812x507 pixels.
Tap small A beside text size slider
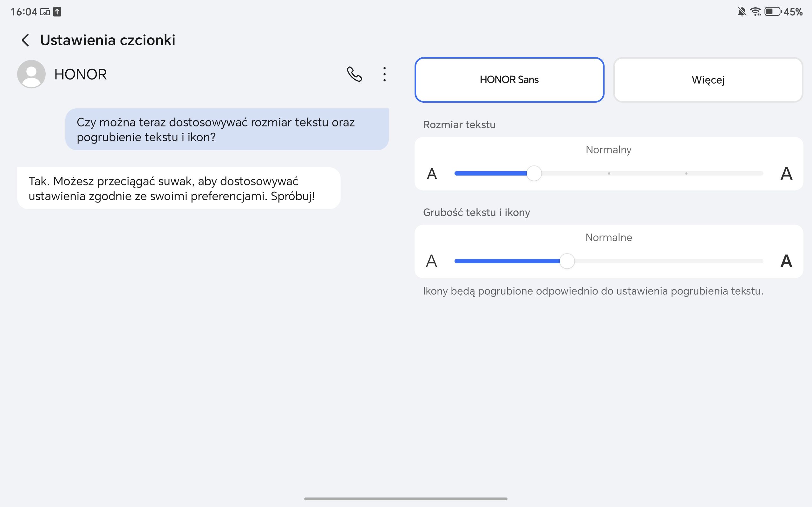tap(432, 174)
